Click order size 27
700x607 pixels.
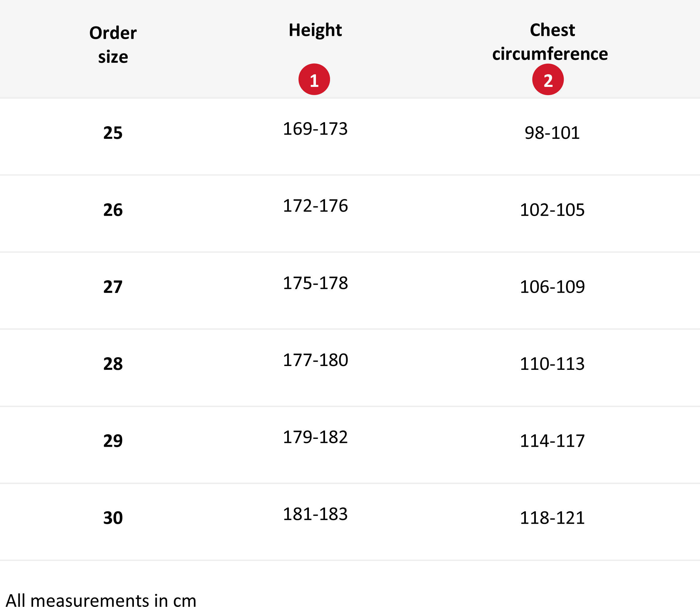(x=113, y=287)
